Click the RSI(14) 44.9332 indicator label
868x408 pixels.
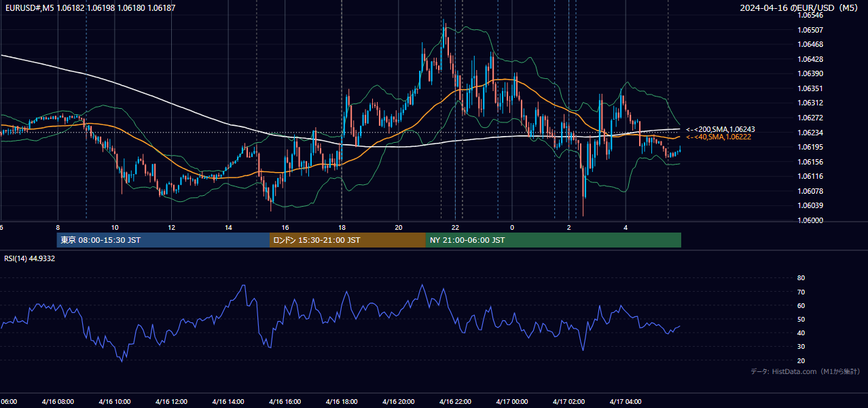click(x=29, y=258)
